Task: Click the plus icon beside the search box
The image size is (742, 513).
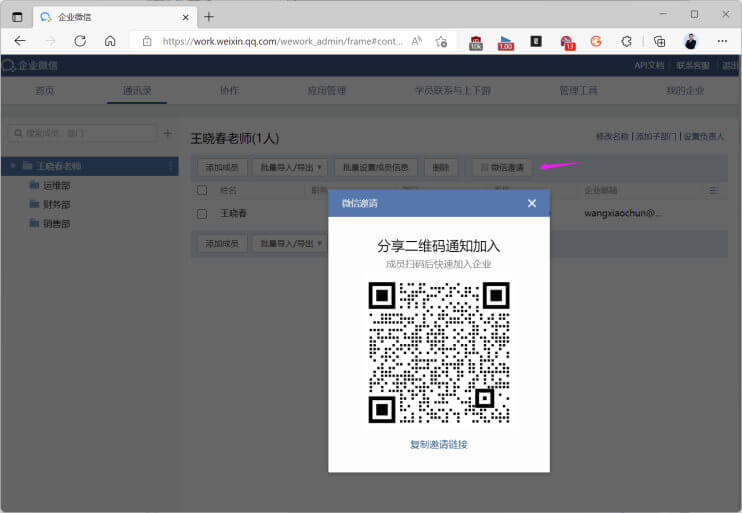Action: pyautogui.click(x=168, y=133)
